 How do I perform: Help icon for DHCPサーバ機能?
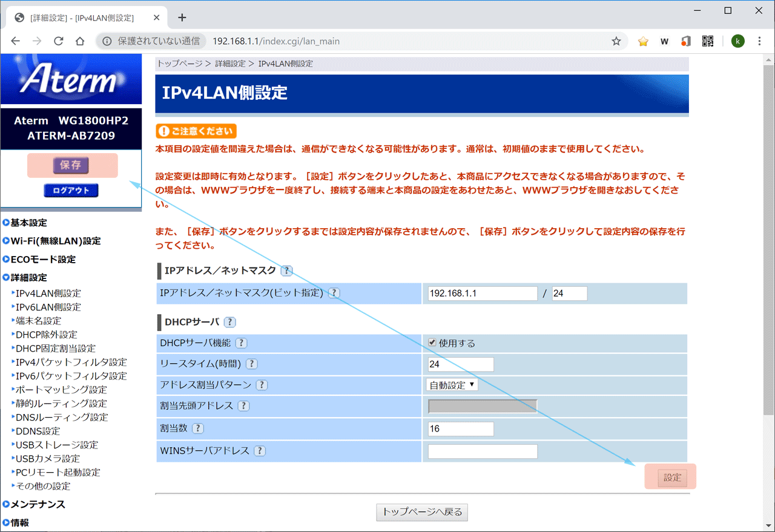(241, 343)
